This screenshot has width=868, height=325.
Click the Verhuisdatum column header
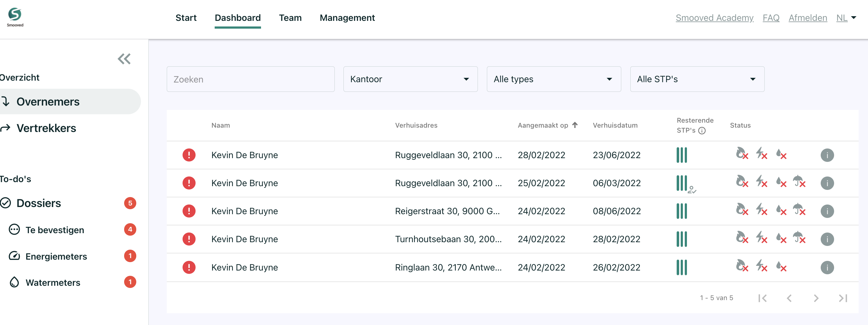coord(615,125)
